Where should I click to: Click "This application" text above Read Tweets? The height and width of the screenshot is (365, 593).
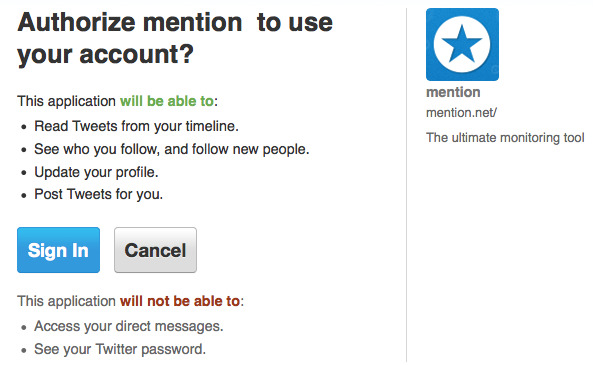66,101
